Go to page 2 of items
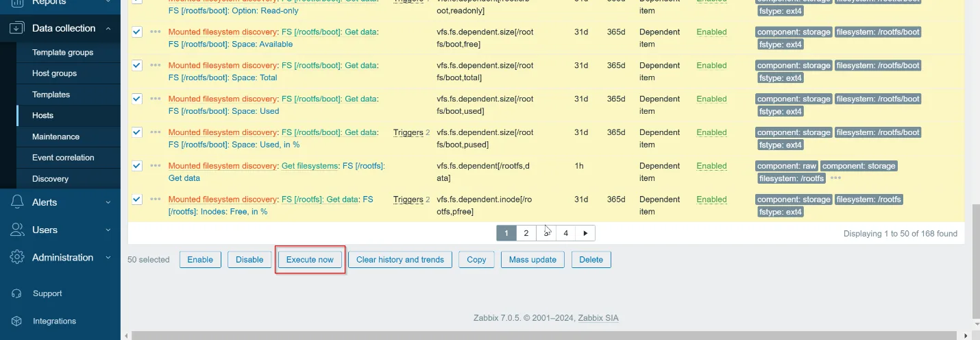The image size is (980, 340). point(526,233)
